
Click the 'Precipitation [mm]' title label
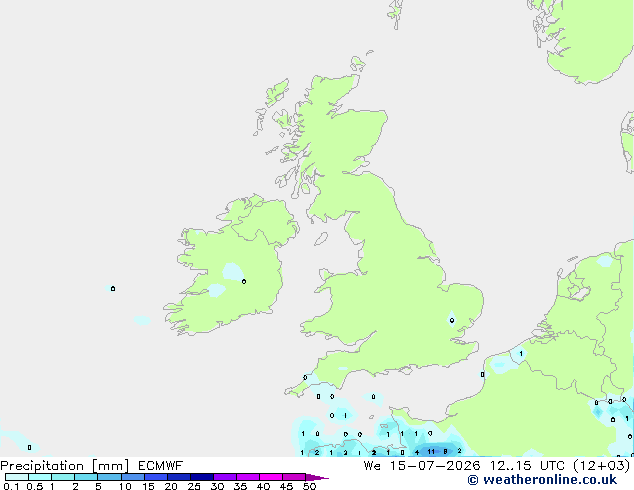point(64,466)
